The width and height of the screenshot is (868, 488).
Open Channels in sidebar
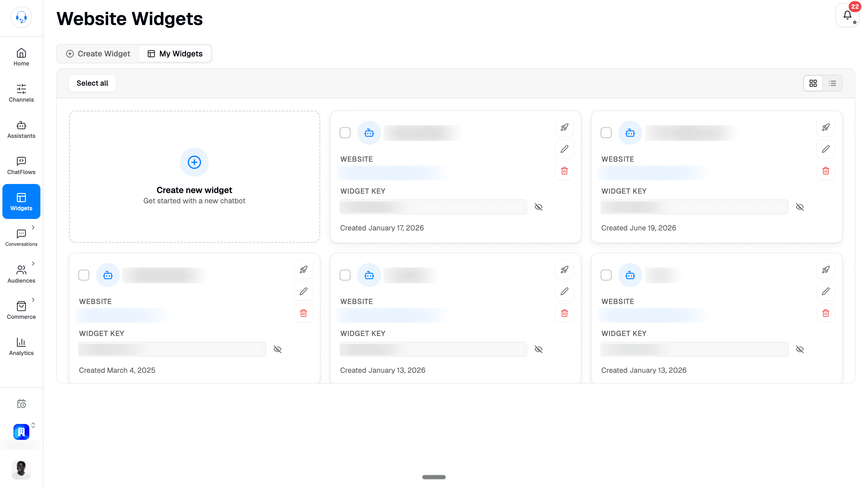[x=21, y=93]
